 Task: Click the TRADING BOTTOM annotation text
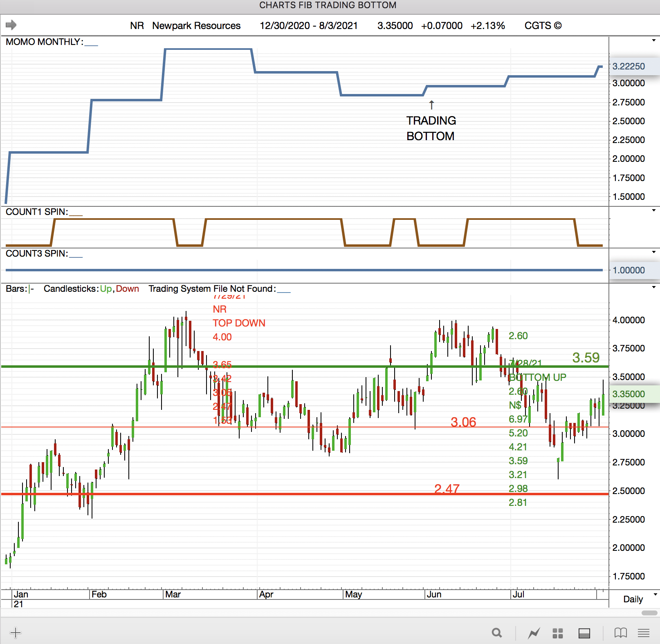pyautogui.click(x=431, y=128)
